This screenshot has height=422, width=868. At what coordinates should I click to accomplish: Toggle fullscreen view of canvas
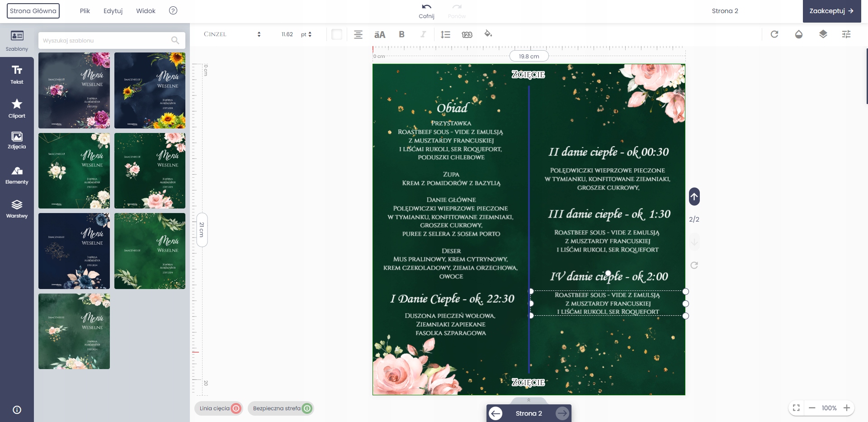pos(796,408)
